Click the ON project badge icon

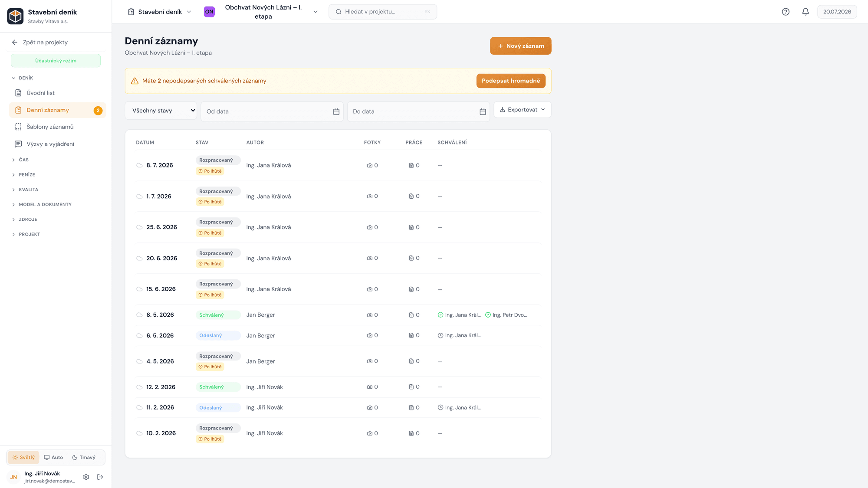pyautogui.click(x=209, y=12)
